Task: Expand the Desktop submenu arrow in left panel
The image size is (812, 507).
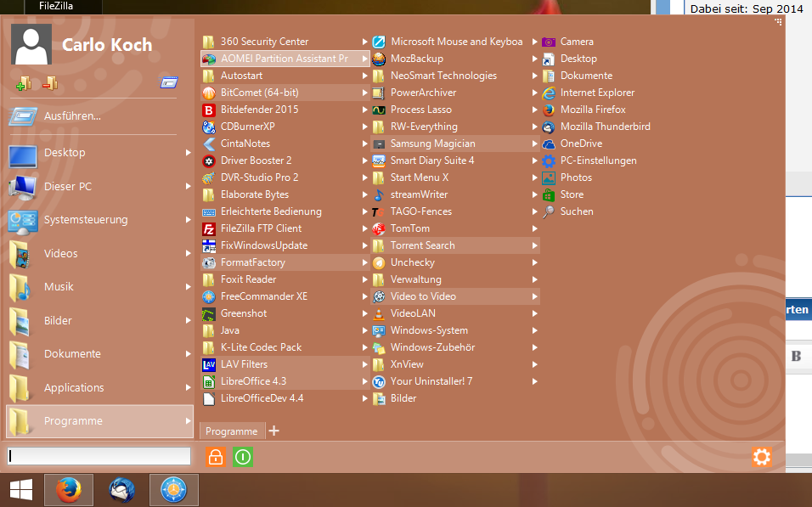Action: 188,153
